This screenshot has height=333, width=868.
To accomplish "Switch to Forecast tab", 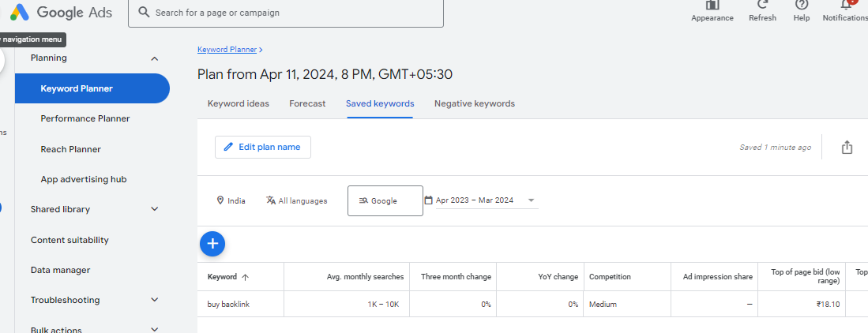I will pos(307,103).
